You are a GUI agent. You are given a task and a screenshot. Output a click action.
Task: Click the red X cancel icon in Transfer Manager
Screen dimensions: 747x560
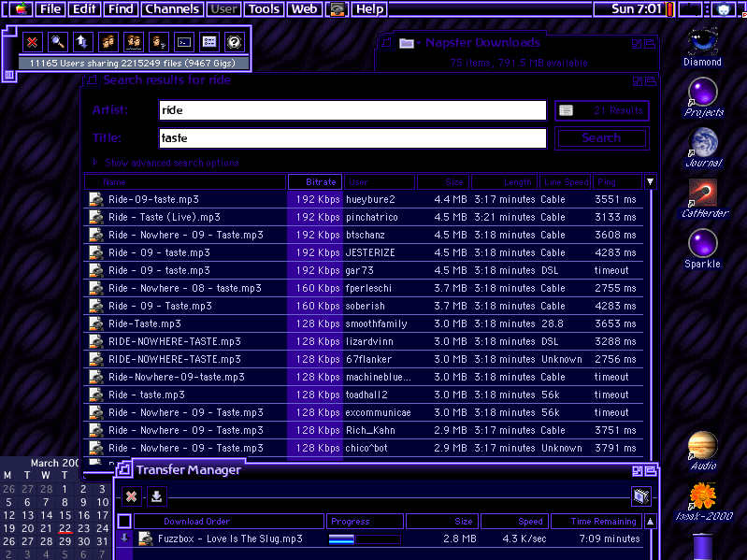[132, 496]
